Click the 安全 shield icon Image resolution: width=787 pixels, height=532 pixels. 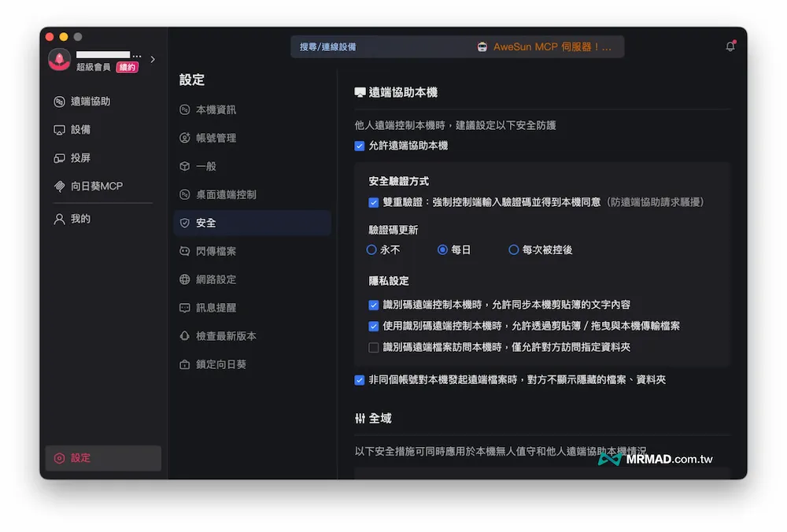pyautogui.click(x=185, y=223)
